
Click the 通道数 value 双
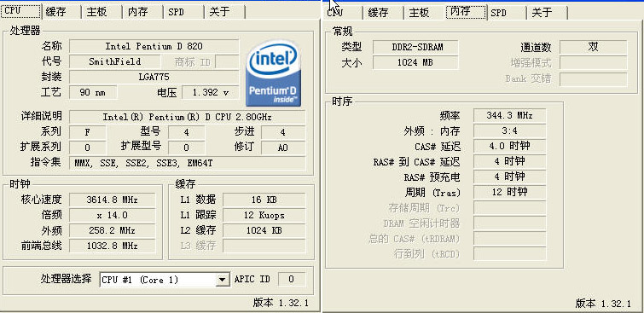pyautogui.click(x=594, y=47)
